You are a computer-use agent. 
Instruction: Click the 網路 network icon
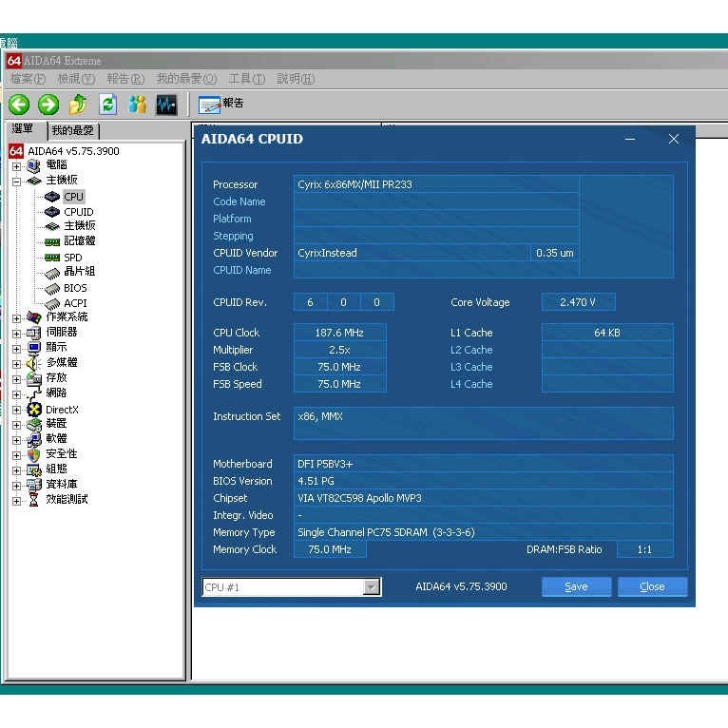[33, 393]
